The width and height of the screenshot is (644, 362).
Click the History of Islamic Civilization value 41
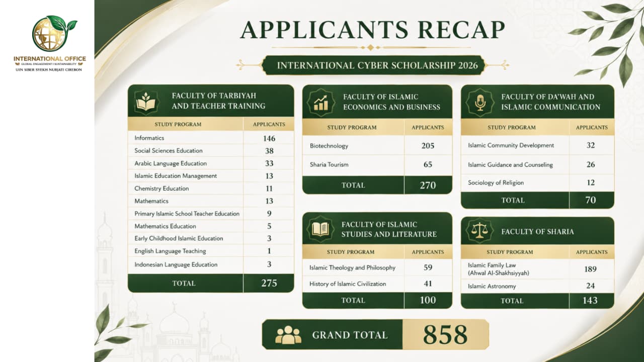[x=428, y=284]
